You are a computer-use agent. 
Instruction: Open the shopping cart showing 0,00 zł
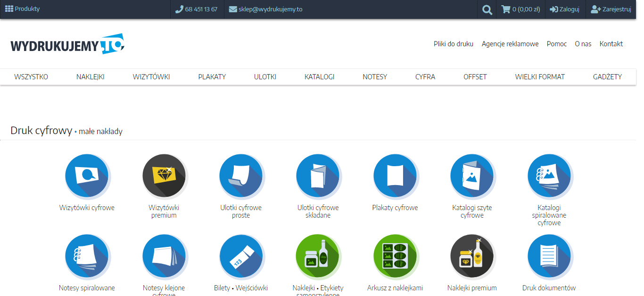tap(520, 9)
